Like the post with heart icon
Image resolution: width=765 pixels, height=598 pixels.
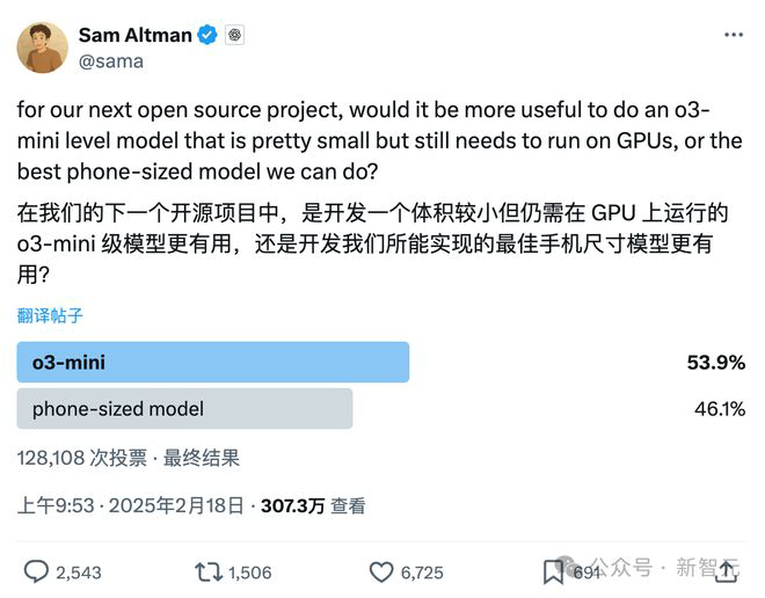pyautogui.click(x=381, y=572)
